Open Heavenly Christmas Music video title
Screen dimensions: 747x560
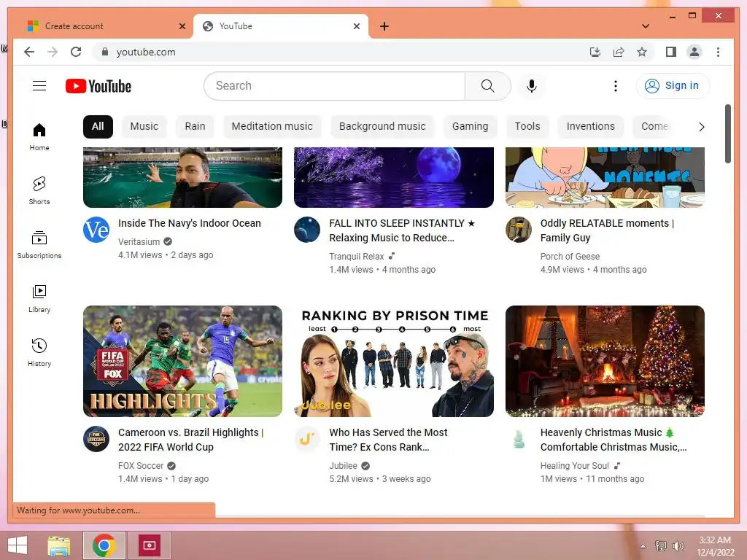click(x=614, y=440)
